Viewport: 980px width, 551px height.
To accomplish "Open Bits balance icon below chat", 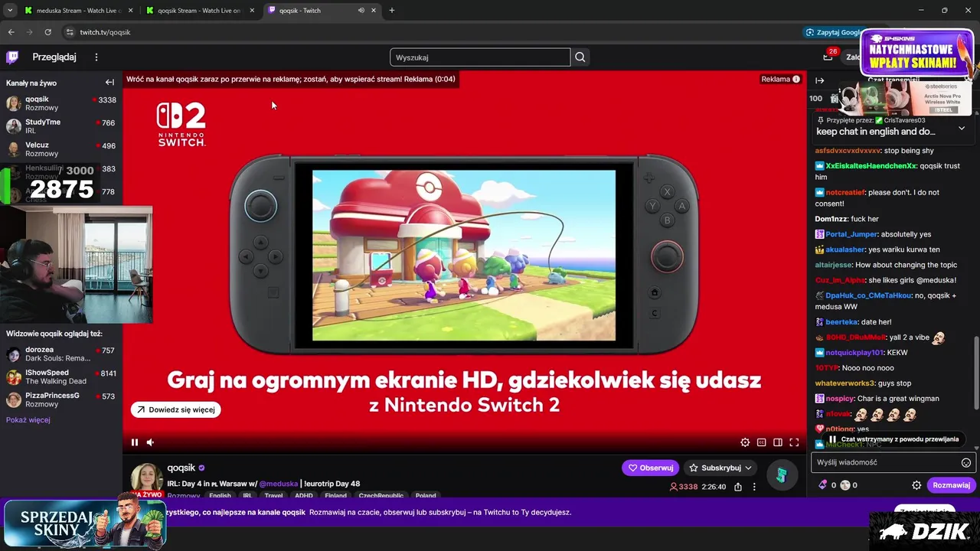I will coord(823,485).
